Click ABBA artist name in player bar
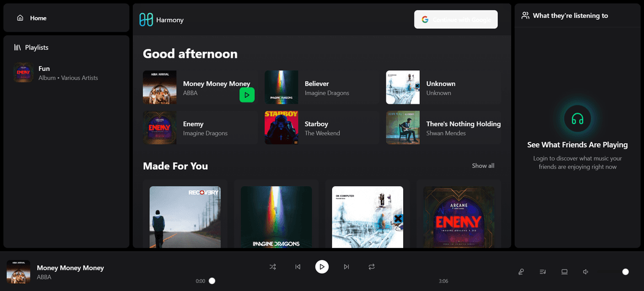Viewport: 644px width, 291px height. (44, 277)
